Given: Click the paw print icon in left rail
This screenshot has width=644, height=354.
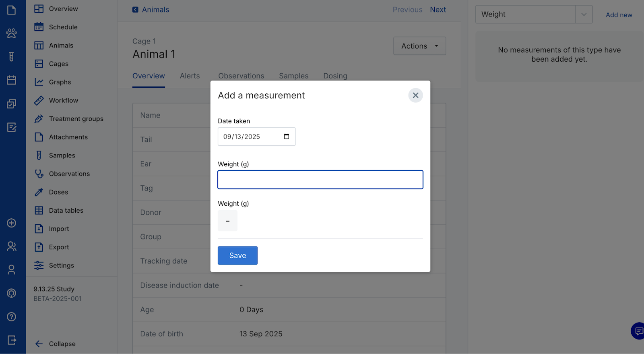Looking at the screenshot, I should coord(11,33).
